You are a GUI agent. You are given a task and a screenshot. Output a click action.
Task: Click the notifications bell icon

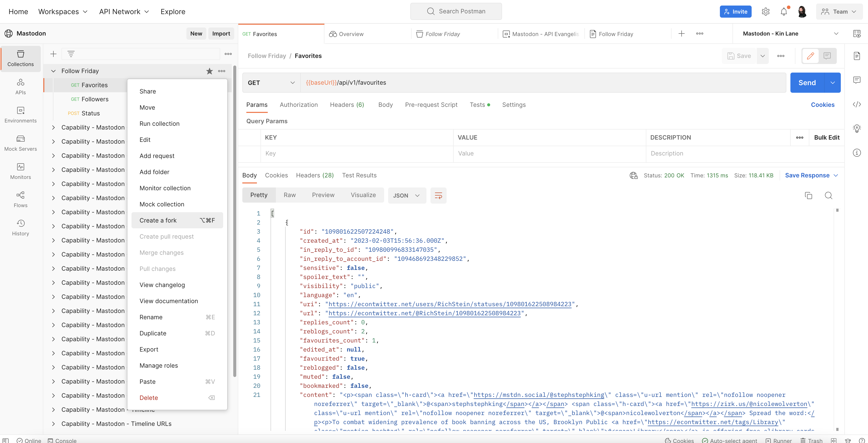pyautogui.click(x=784, y=11)
